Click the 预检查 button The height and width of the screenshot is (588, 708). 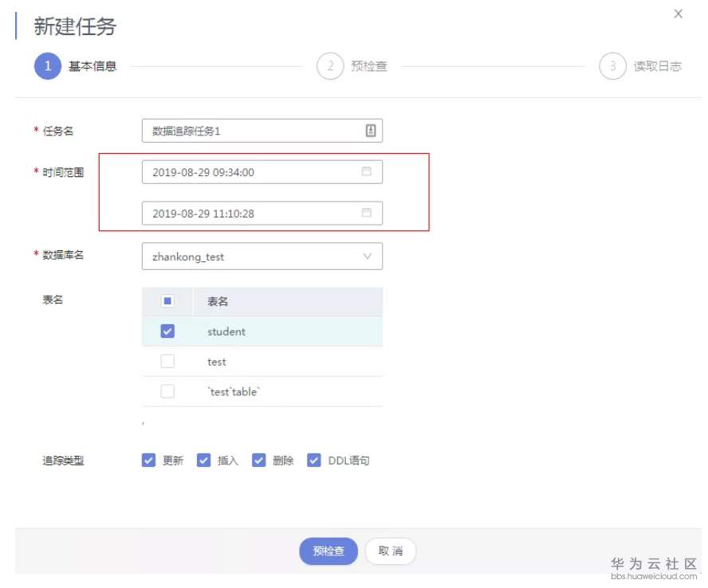tap(328, 551)
